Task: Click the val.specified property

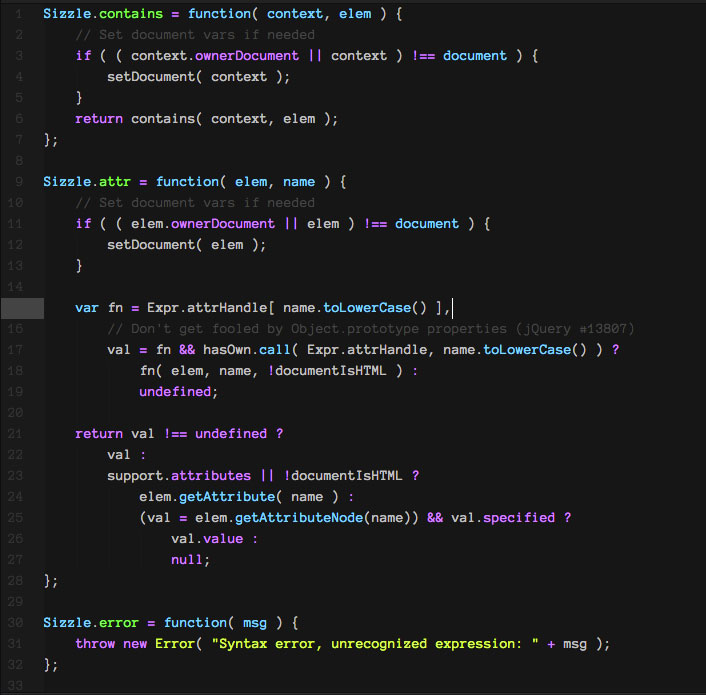Action: [503, 518]
